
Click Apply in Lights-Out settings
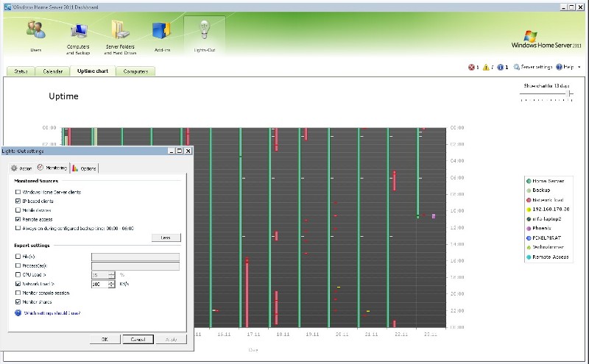point(172,339)
